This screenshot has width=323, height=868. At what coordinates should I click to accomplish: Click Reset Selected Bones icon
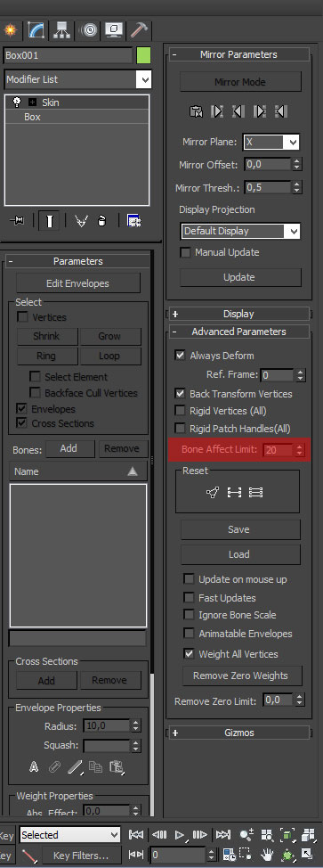click(x=235, y=492)
